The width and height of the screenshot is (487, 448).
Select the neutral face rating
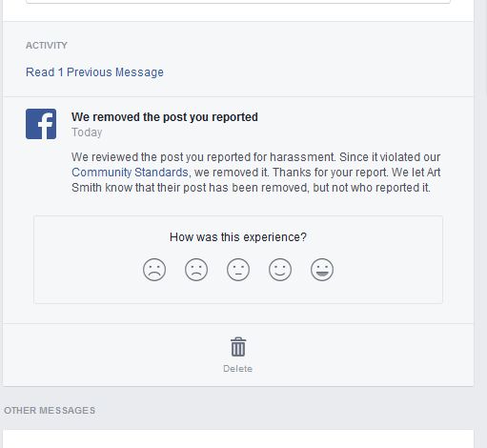click(238, 270)
